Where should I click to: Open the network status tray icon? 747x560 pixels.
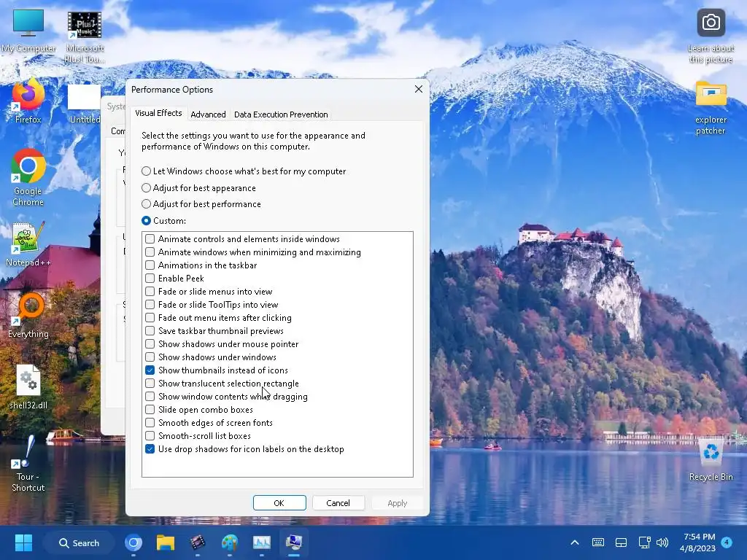coord(644,542)
